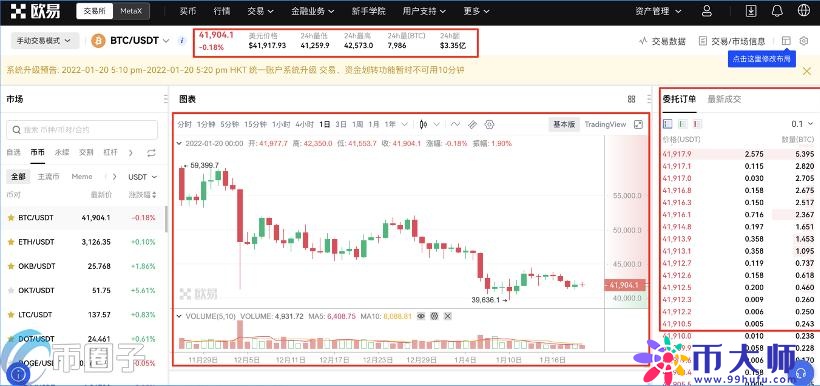Open the chart settings hexagon icon
This screenshot has width=820, height=386.
click(489, 124)
